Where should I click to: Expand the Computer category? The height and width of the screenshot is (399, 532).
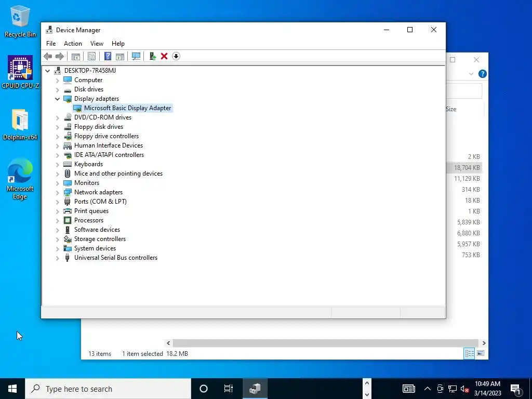57,81
